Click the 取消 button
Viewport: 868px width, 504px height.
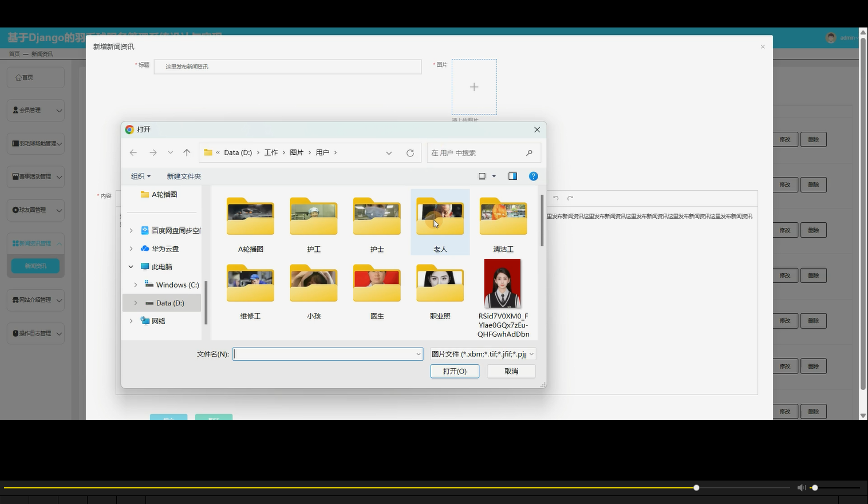click(x=511, y=371)
